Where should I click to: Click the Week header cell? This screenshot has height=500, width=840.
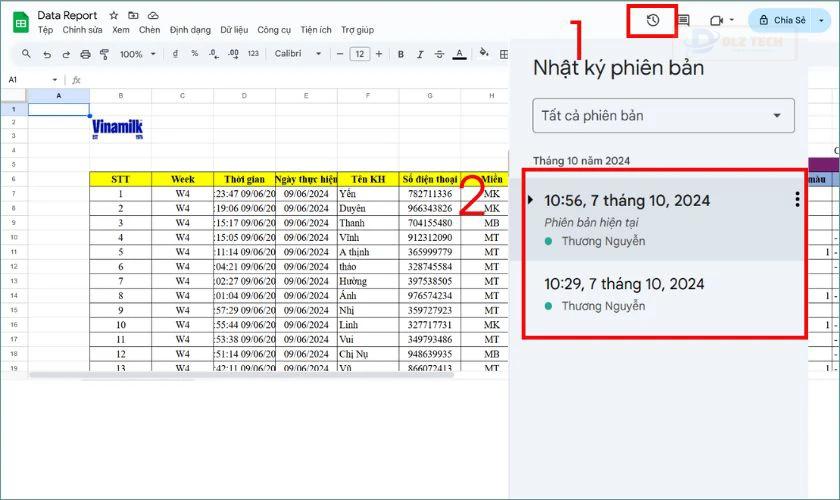[182, 179]
